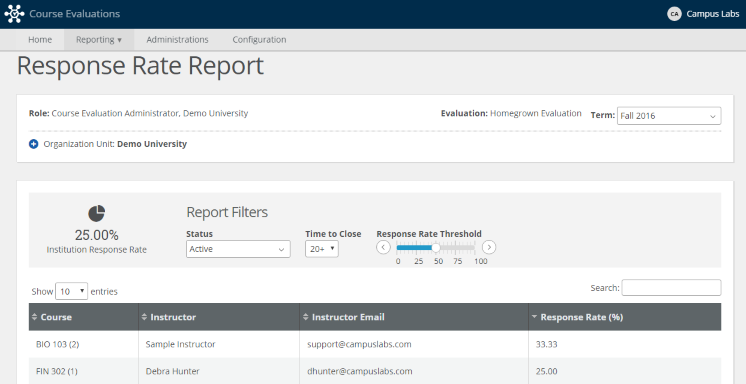
Task: Sort the table by the Course column
Action: (83, 317)
